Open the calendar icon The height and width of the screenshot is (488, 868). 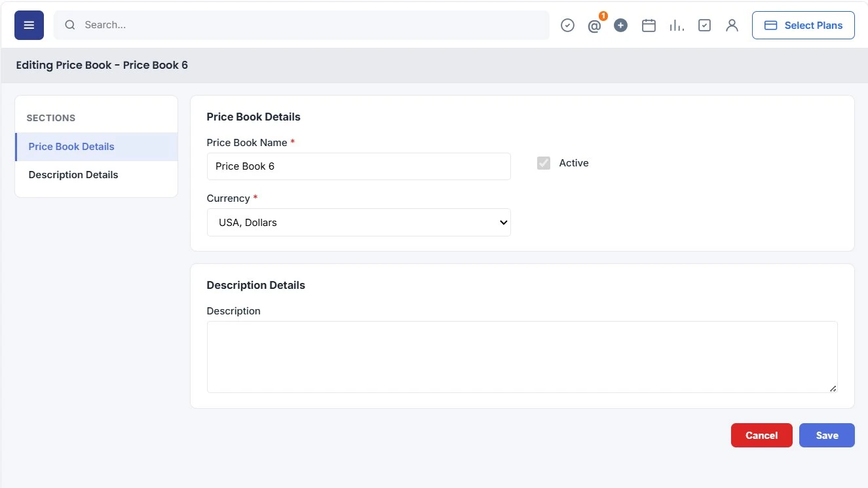[x=649, y=26]
